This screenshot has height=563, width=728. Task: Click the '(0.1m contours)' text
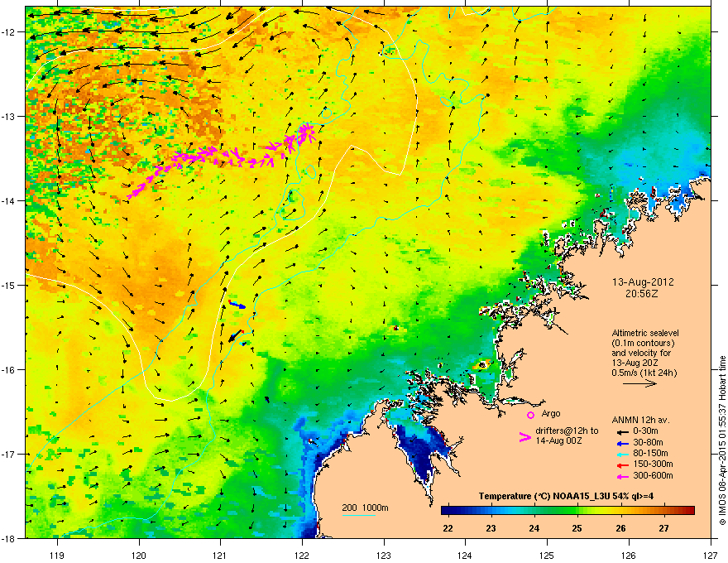tap(643, 344)
